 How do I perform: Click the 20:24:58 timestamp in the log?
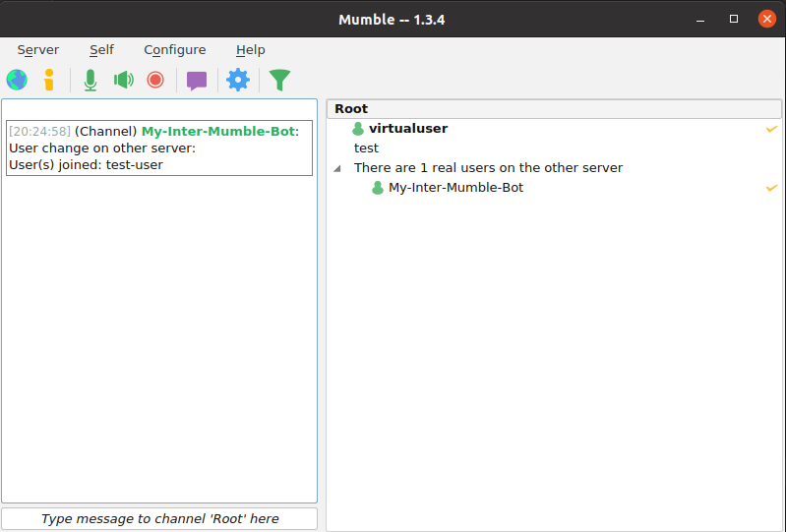pyautogui.click(x=40, y=131)
